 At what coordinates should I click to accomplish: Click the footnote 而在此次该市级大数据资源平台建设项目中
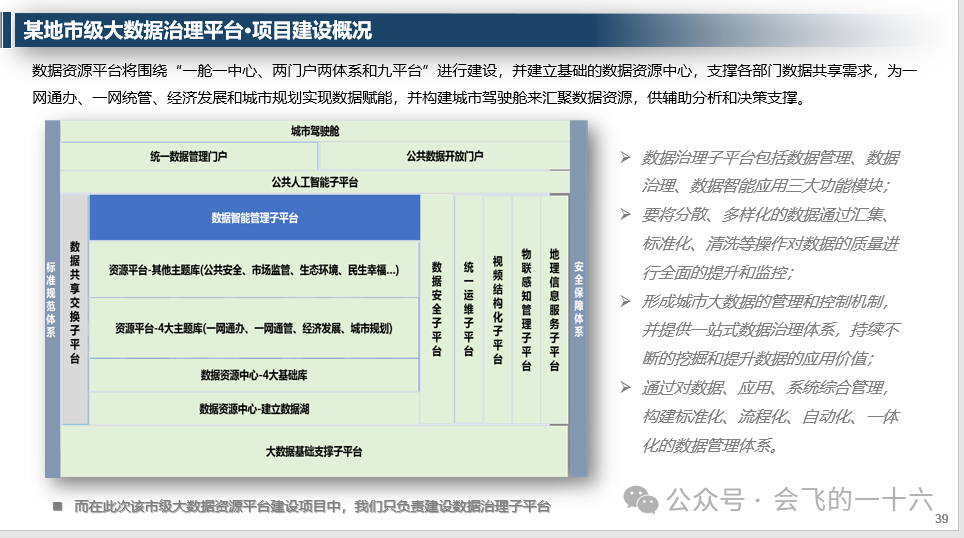point(312,507)
